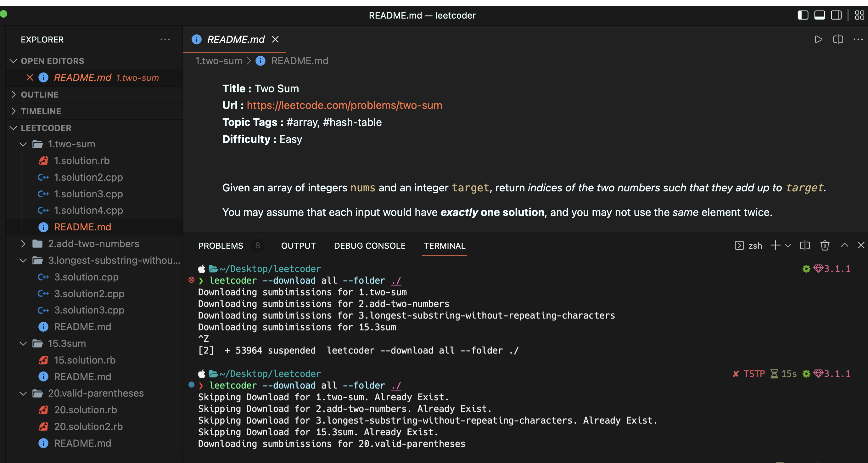The width and height of the screenshot is (868, 463).
Task: Open the terminal launch profile dropdown arrow
Action: click(x=788, y=246)
